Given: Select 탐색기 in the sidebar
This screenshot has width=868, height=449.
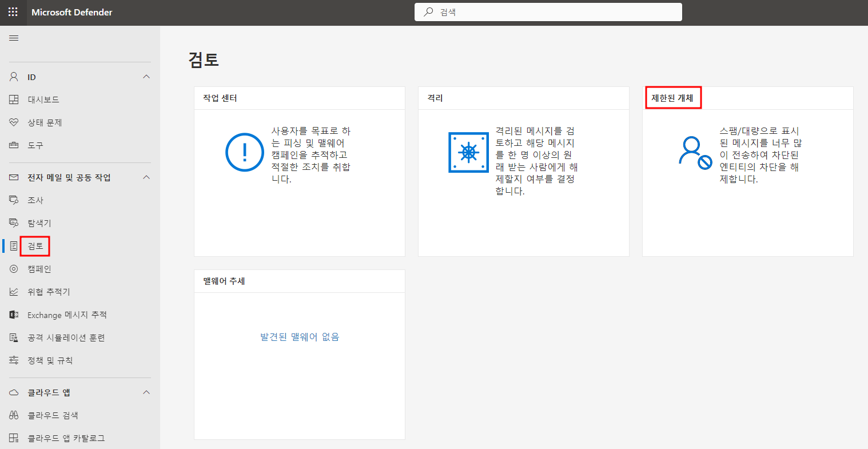Looking at the screenshot, I should [39, 223].
